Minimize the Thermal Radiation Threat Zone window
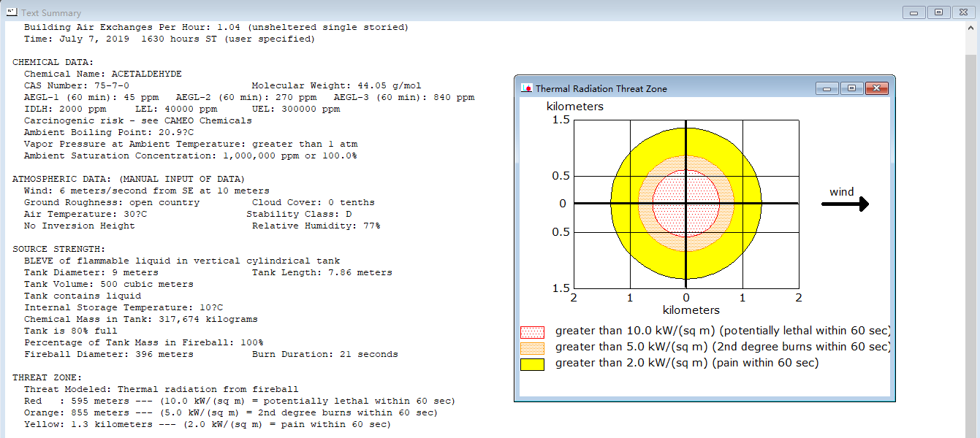 pos(827,88)
